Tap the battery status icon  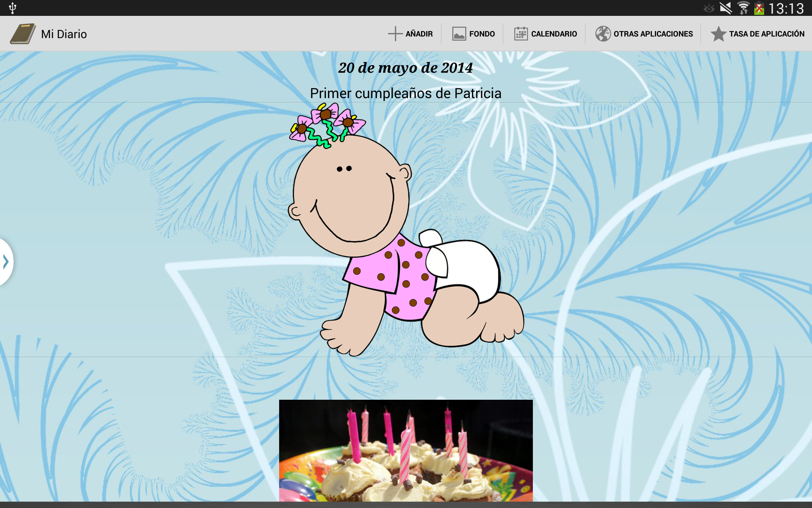click(759, 8)
